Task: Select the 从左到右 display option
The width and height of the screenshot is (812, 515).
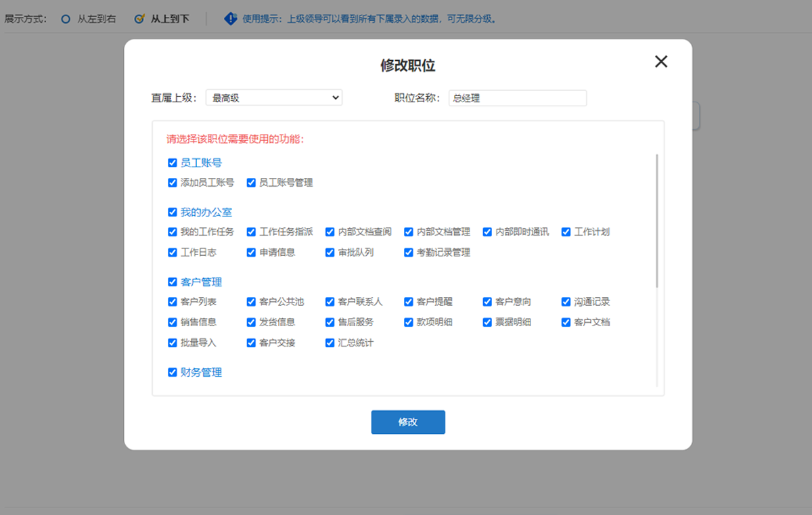Action: tap(66, 19)
